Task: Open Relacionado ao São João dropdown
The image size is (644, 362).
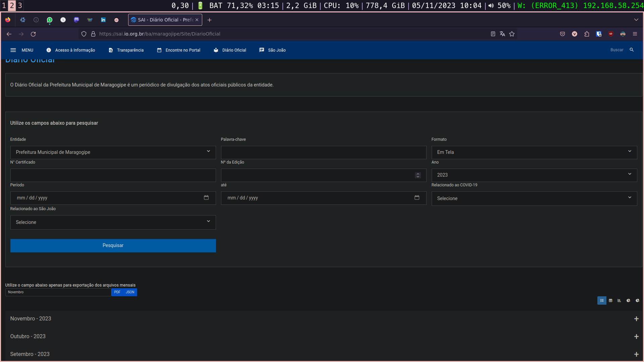Action: (113, 222)
